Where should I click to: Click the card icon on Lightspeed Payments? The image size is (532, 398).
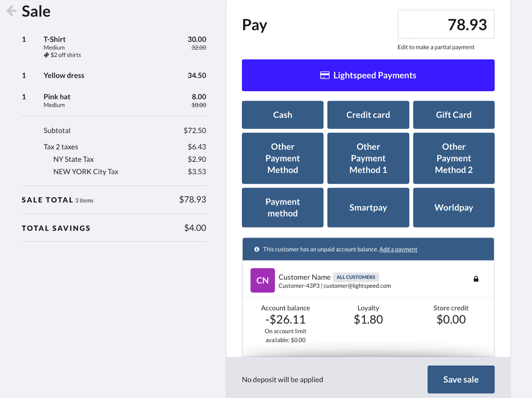(x=325, y=75)
